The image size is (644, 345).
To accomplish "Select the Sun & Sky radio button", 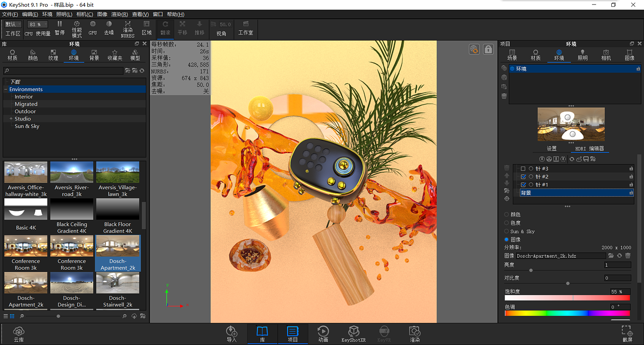I will [506, 232].
